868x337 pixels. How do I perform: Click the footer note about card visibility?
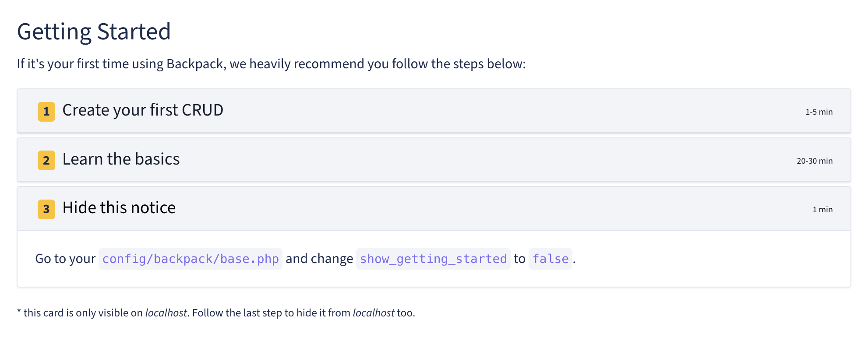point(215,313)
